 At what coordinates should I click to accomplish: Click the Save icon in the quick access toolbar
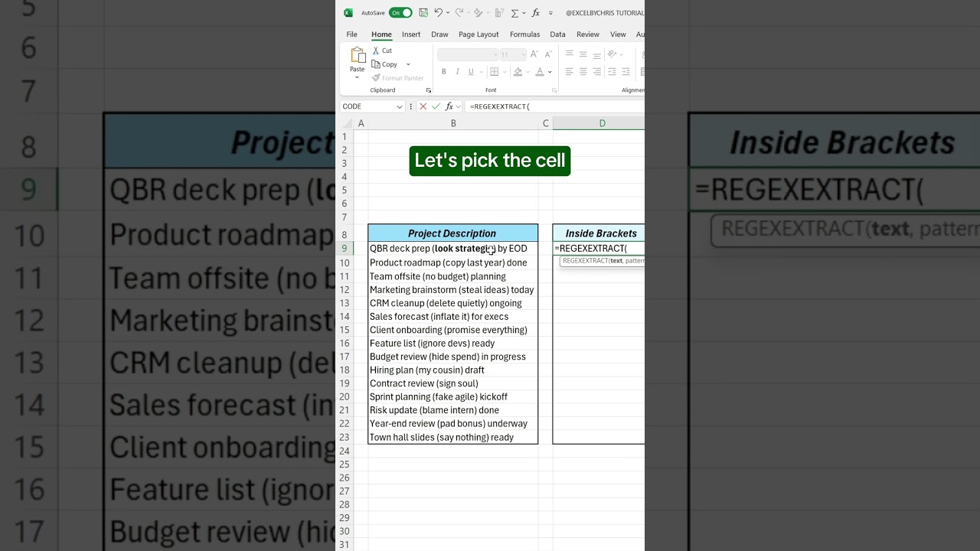click(x=423, y=12)
